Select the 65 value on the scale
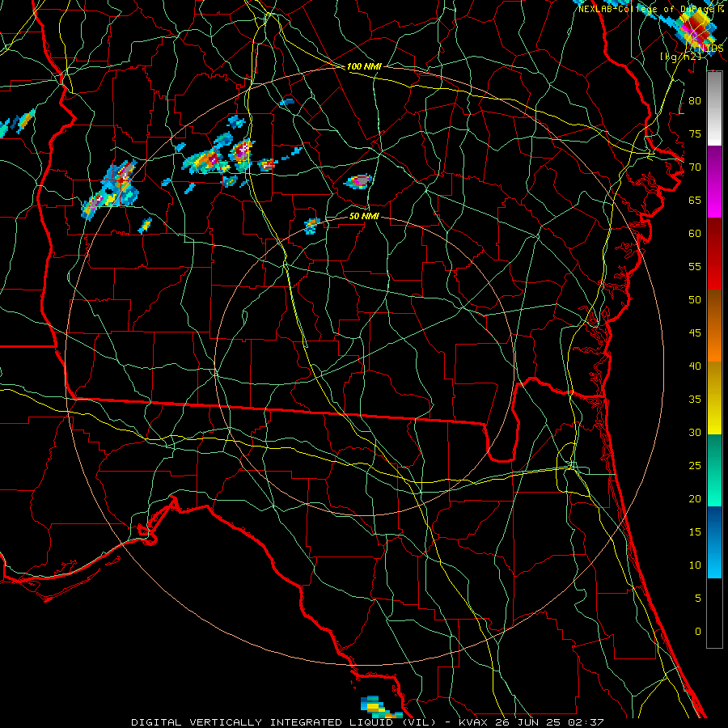 coord(695,200)
